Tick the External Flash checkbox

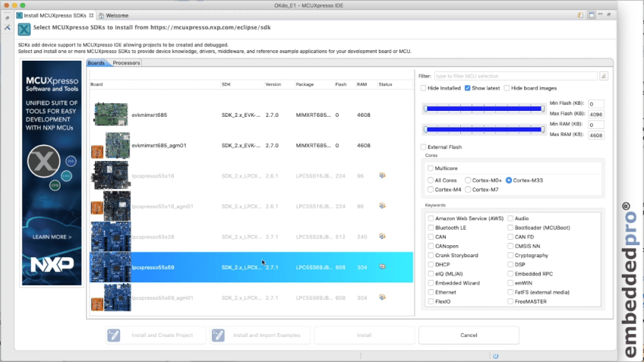click(x=424, y=147)
